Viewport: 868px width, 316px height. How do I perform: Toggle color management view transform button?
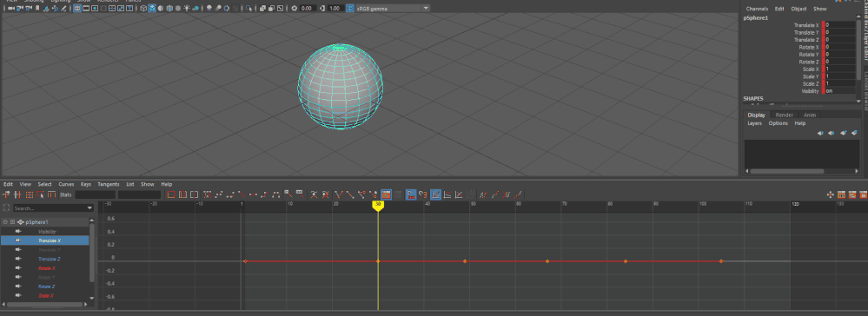pyautogui.click(x=350, y=9)
